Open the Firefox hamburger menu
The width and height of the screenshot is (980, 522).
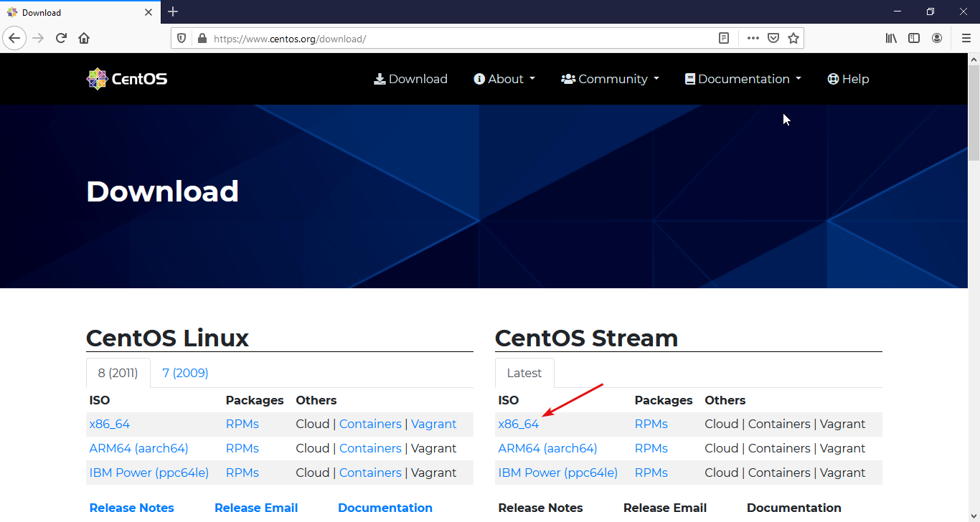coord(966,38)
